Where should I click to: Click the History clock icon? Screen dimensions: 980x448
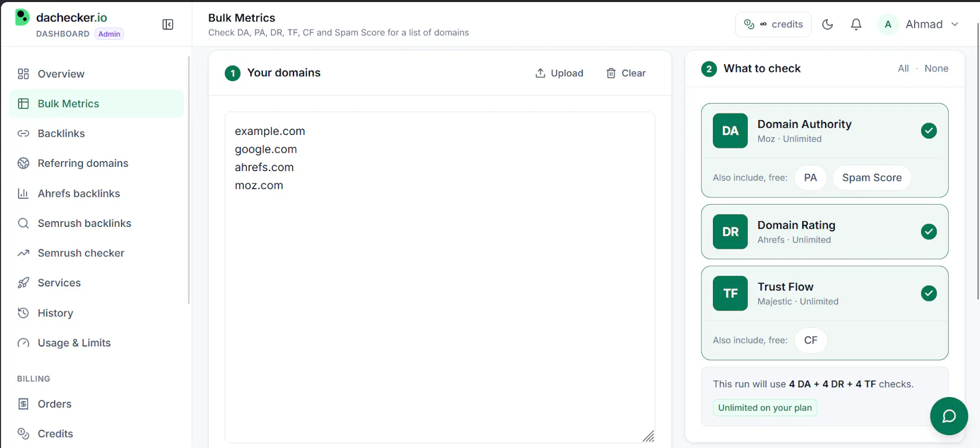click(x=23, y=313)
